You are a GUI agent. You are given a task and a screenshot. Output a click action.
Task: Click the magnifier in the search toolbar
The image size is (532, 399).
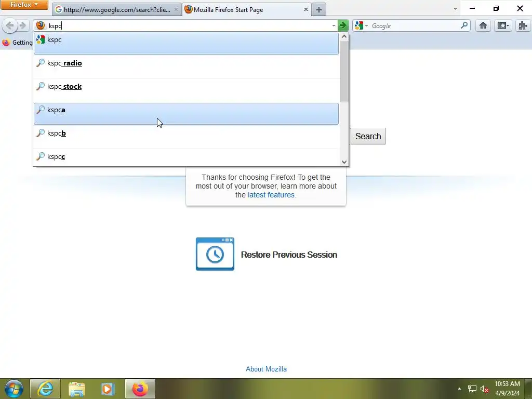pyautogui.click(x=464, y=25)
